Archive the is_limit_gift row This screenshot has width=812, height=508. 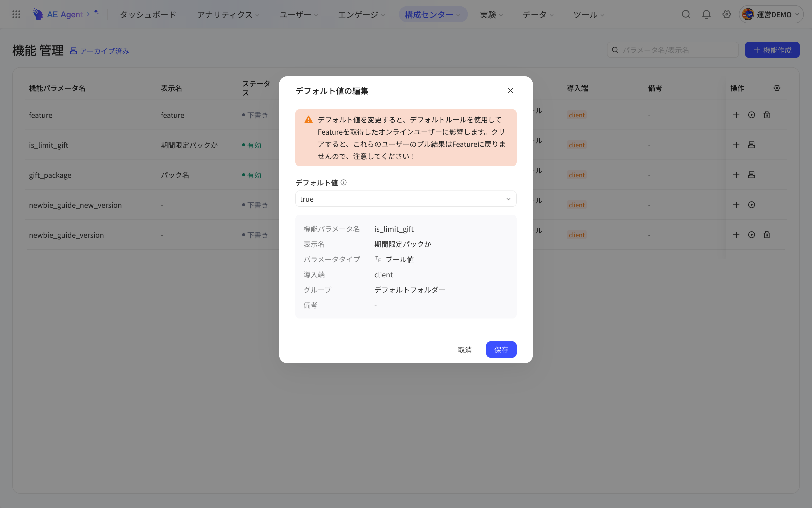(751, 145)
